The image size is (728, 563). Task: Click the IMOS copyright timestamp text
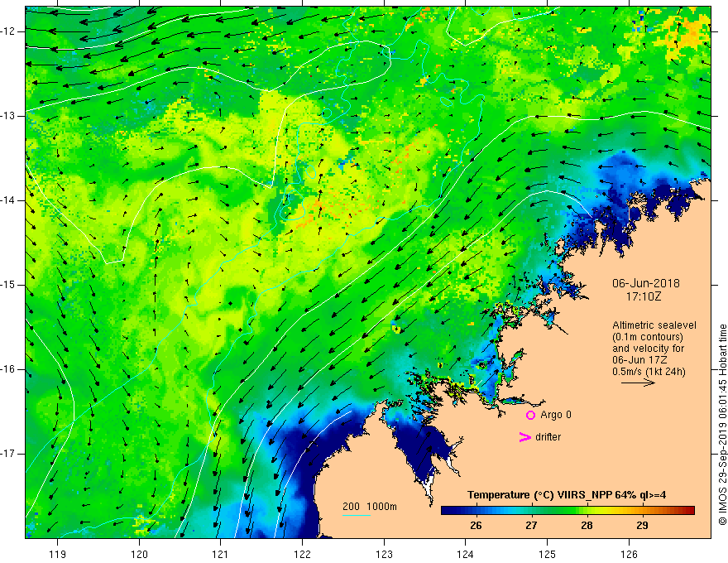(722, 425)
